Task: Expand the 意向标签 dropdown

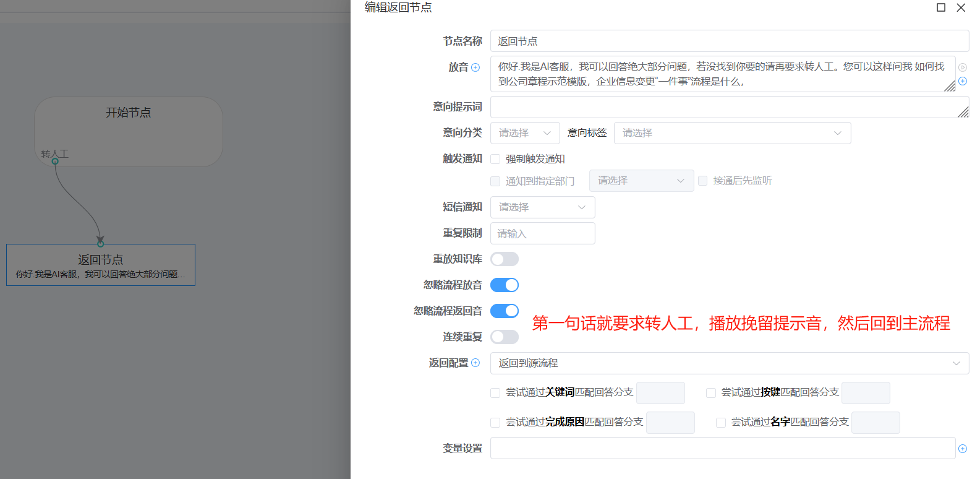Action: [732, 133]
